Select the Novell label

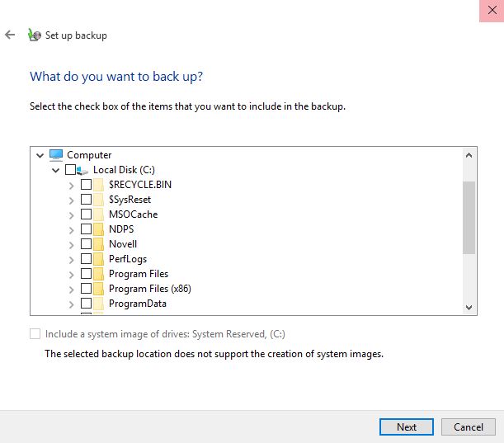(x=123, y=244)
